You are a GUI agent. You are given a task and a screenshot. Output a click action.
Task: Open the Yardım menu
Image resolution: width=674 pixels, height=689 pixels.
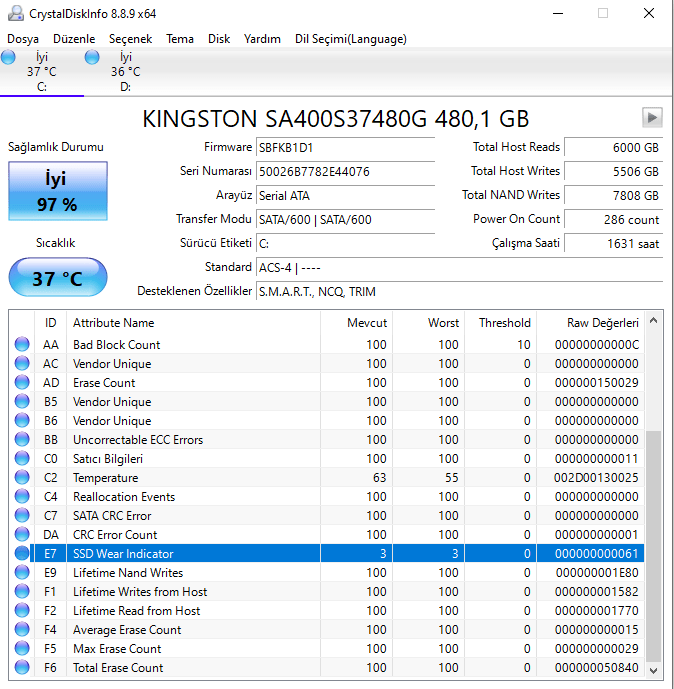tap(262, 39)
